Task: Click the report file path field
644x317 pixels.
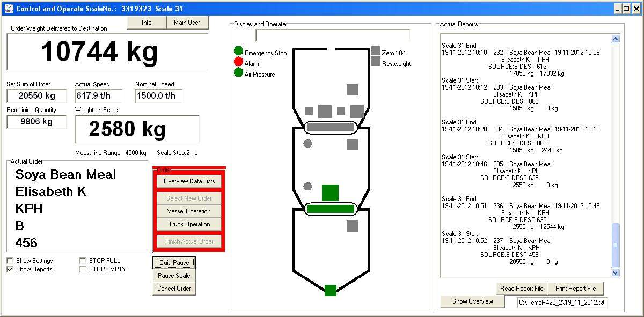Action: (x=562, y=303)
